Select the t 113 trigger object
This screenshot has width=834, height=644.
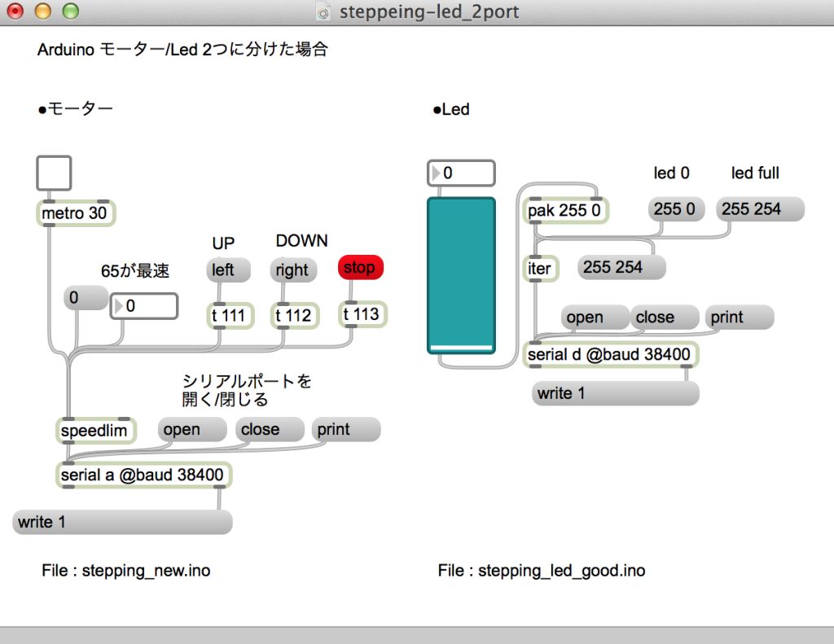(361, 314)
